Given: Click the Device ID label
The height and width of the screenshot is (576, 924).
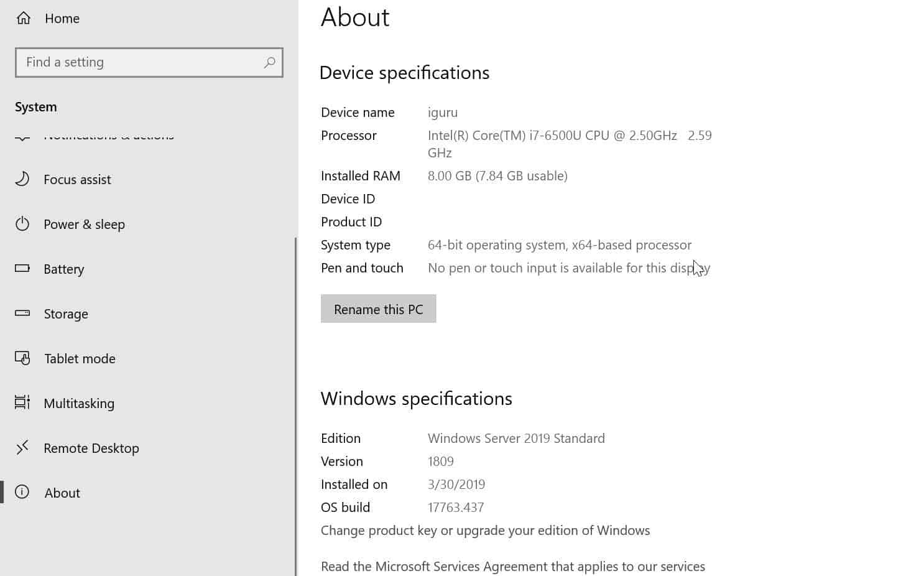Looking at the screenshot, I should (x=348, y=199).
